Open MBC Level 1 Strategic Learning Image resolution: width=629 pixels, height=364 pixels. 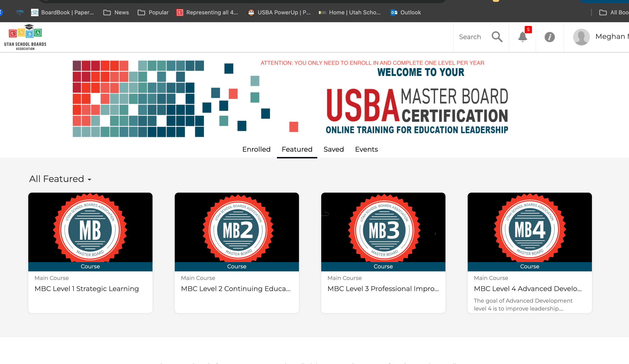(87, 289)
